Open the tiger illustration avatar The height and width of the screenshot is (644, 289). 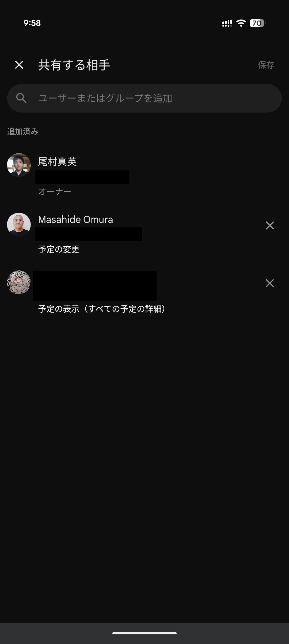pos(19,282)
